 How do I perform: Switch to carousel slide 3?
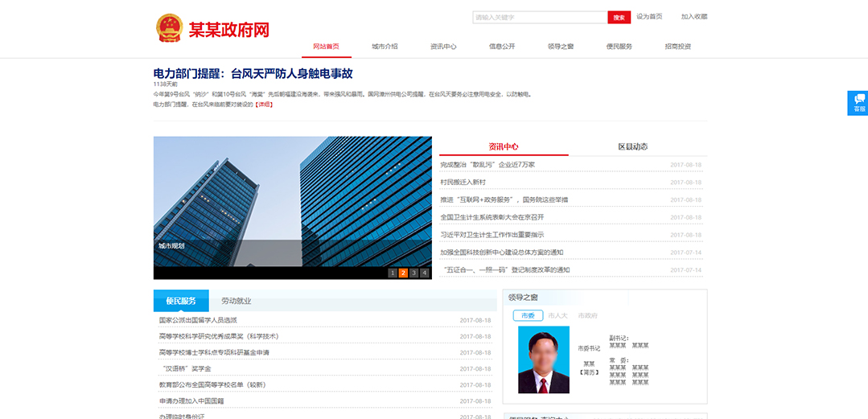tap(413, 273)
